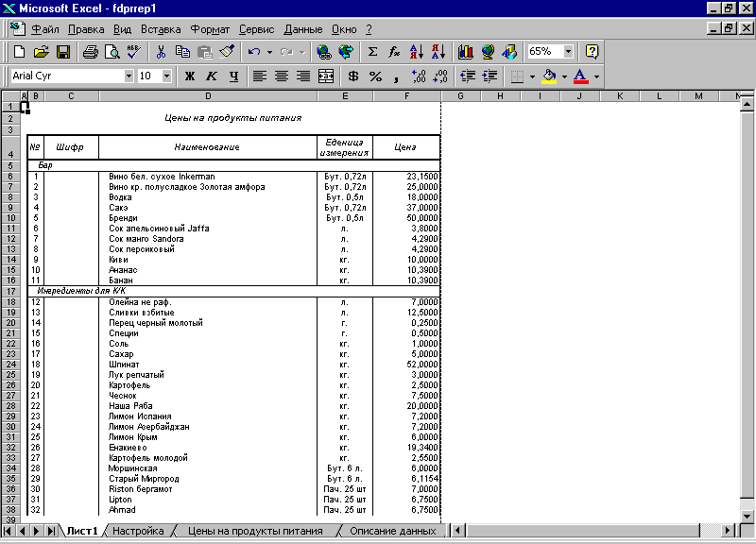Launch the Chart Wizard icon
The height and width of the screenshot is (544, 756).
465,52
